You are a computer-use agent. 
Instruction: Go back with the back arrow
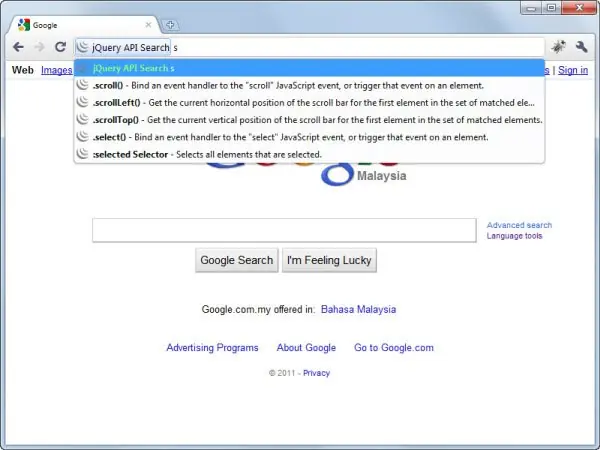[x=18, y=47]
